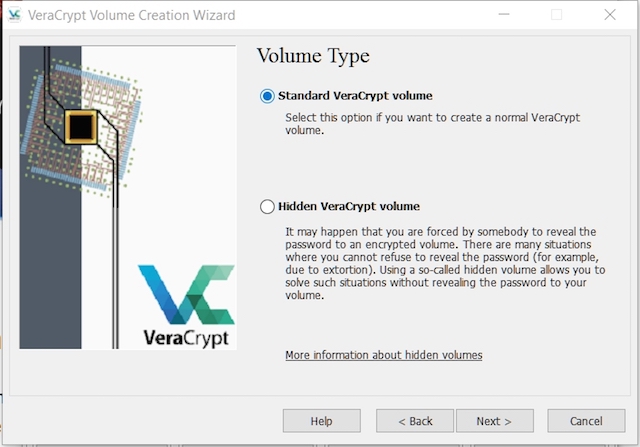The image size is (640, 447).
Task: Click the Help button
Action: pos(322,421)
